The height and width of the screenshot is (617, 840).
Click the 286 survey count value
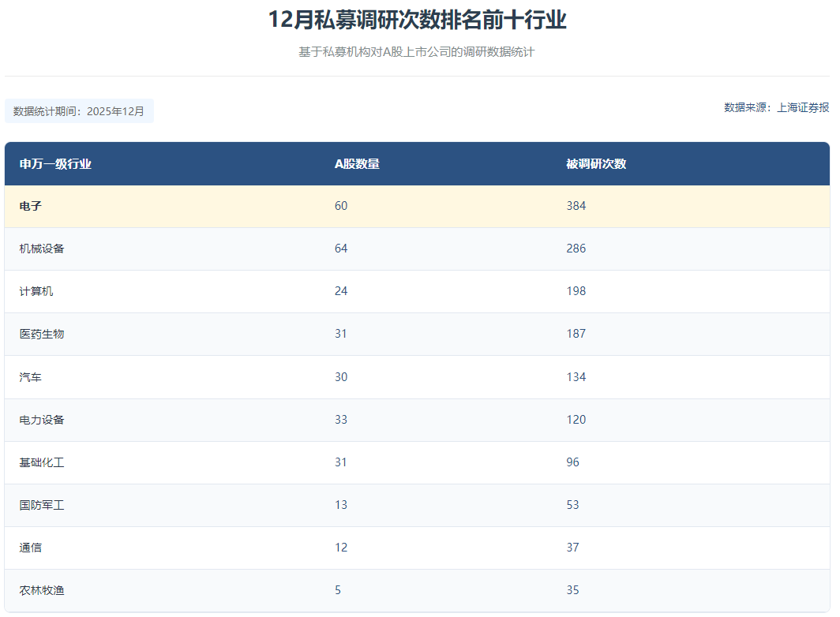(576, 249)
